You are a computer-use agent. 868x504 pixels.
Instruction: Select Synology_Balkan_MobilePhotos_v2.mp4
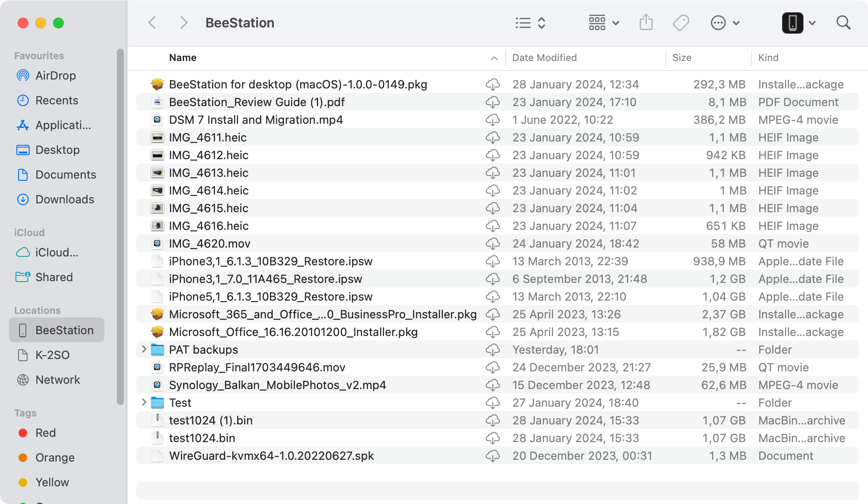tap(498, 385)
